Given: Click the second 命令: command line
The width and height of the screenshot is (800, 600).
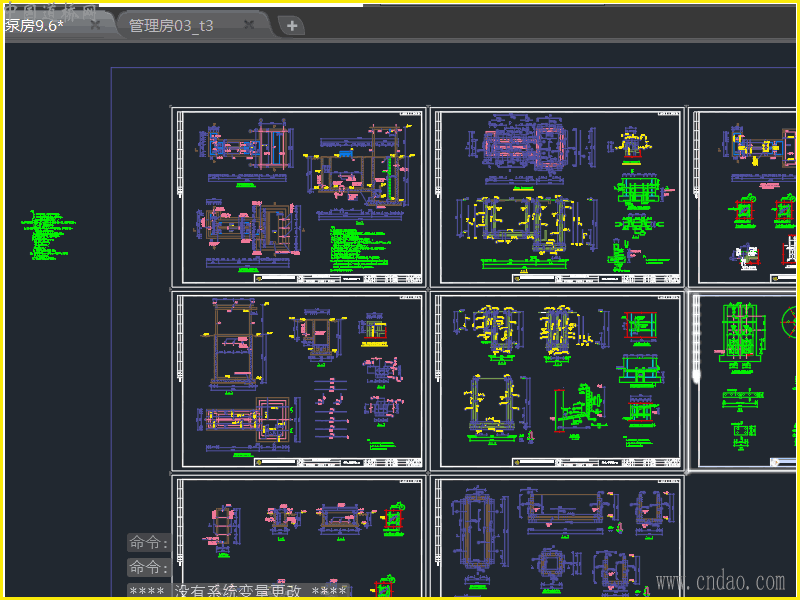Looking at the screenshot, I should pos(148,567).
